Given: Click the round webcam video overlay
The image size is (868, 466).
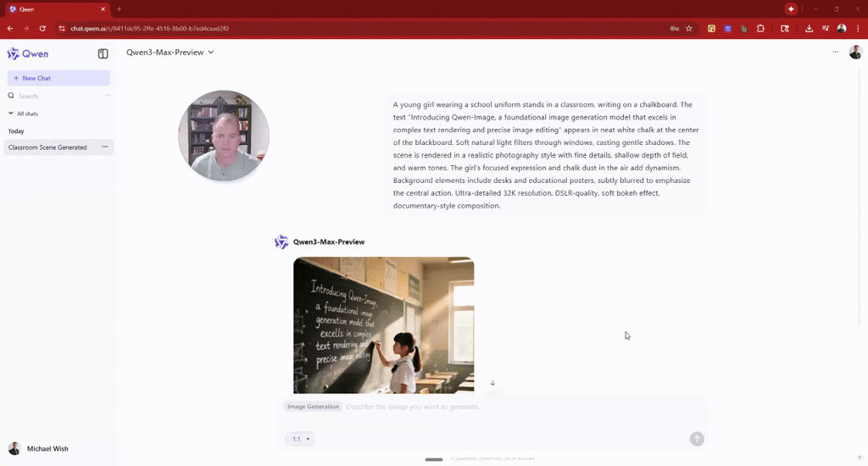Looking at the screenshot, I should [x=224, y=136].
